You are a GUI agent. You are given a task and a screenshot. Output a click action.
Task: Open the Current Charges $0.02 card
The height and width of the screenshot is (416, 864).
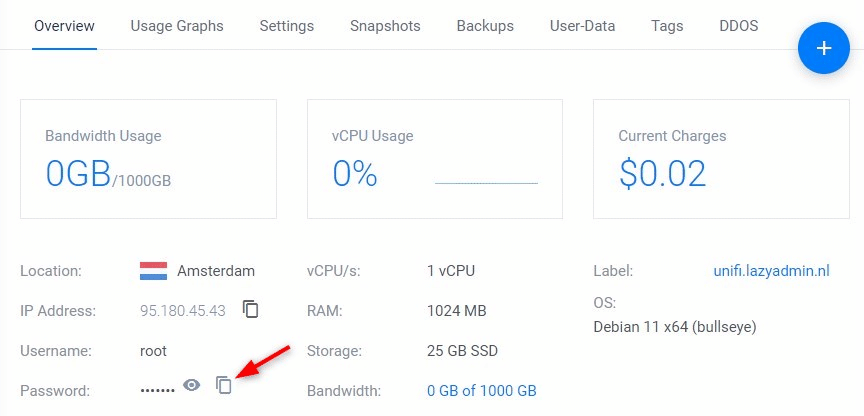tap(721, 159)
